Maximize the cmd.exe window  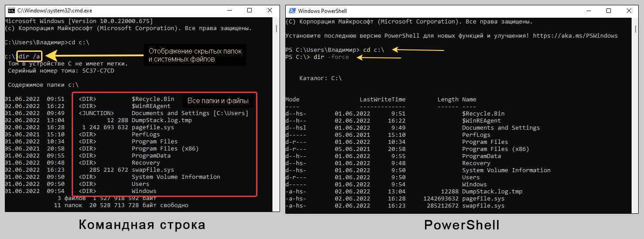249,11
